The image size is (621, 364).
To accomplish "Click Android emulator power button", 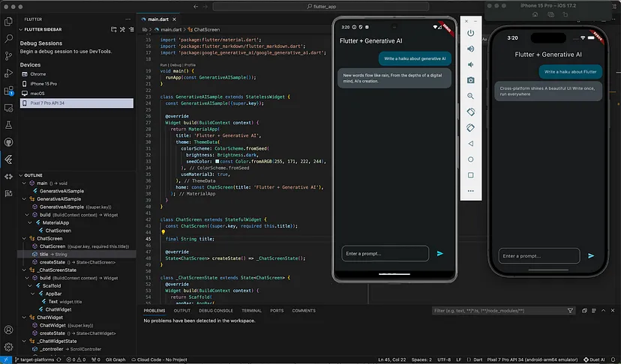I will pyautogui.click(x=470, y=33).
